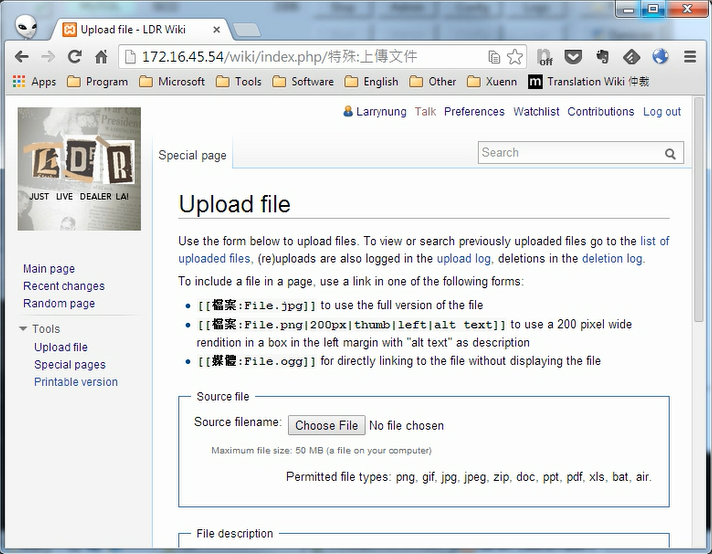
Task: Click the LDR wiki logo image
Action: tap(79, 169)
